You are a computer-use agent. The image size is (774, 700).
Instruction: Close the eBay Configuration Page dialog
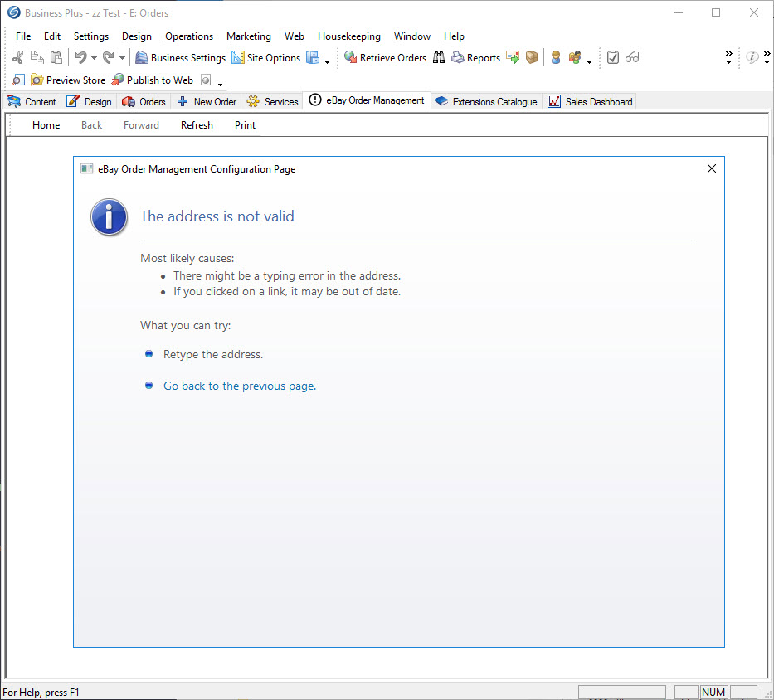711,168
